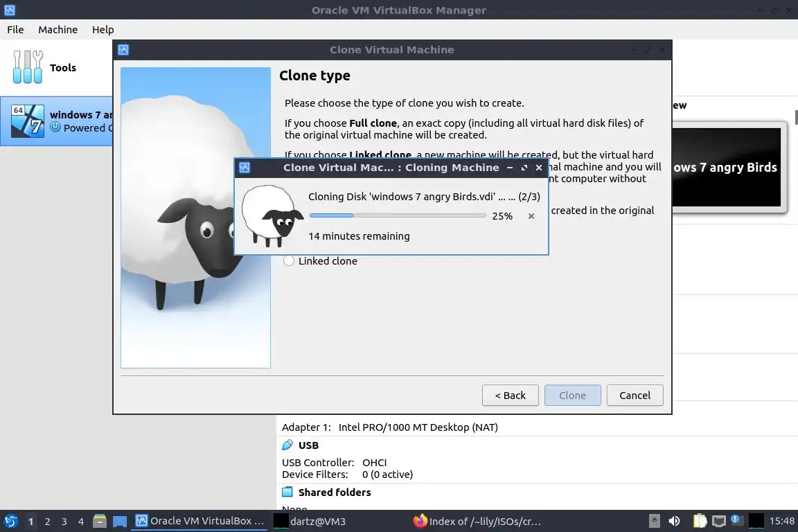Click the show desktop taskbar icon
The height and width of the screenshot is (532, 798).
[120, 521]
